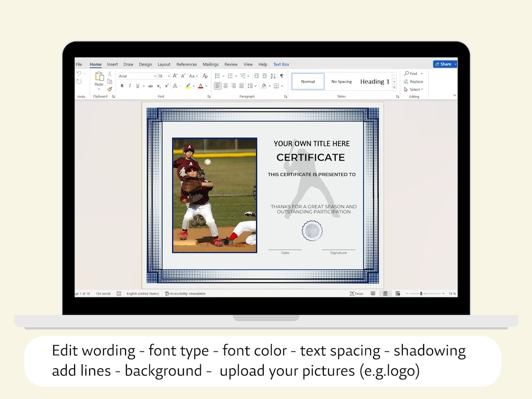This screenshot has width=532, height=399.
Task: Open the Sort tool in Paragraph group
Action: (272, 76)
